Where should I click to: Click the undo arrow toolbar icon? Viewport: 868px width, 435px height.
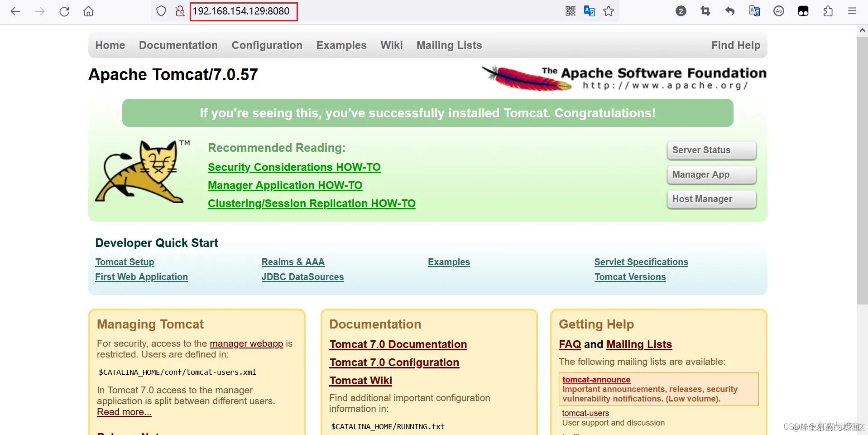click(729, 11)
